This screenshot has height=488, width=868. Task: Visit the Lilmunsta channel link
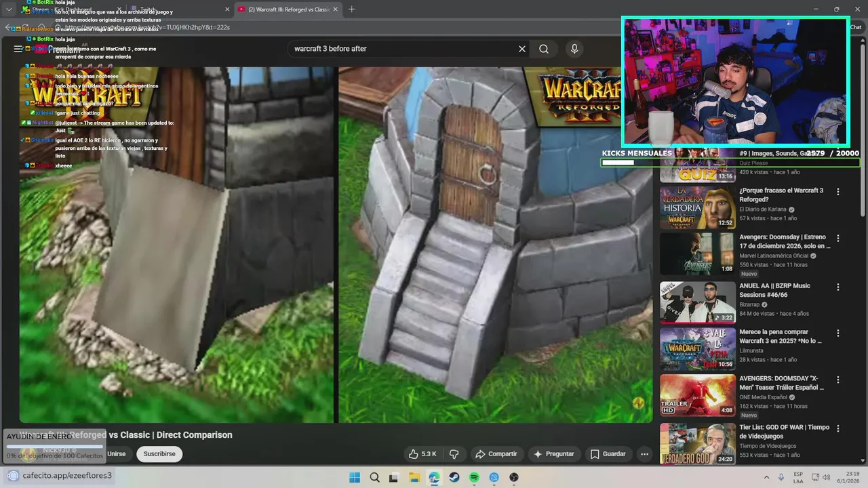click(x=753, y=350)
